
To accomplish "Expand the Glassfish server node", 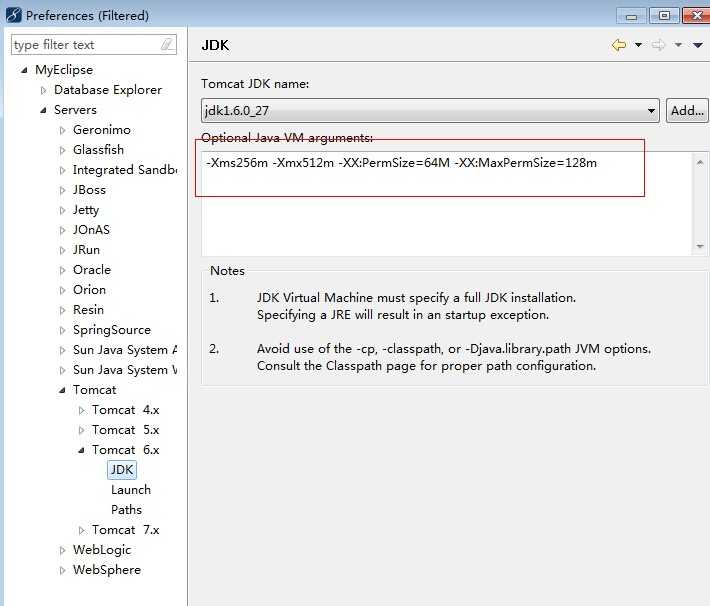I will point(62,150).
